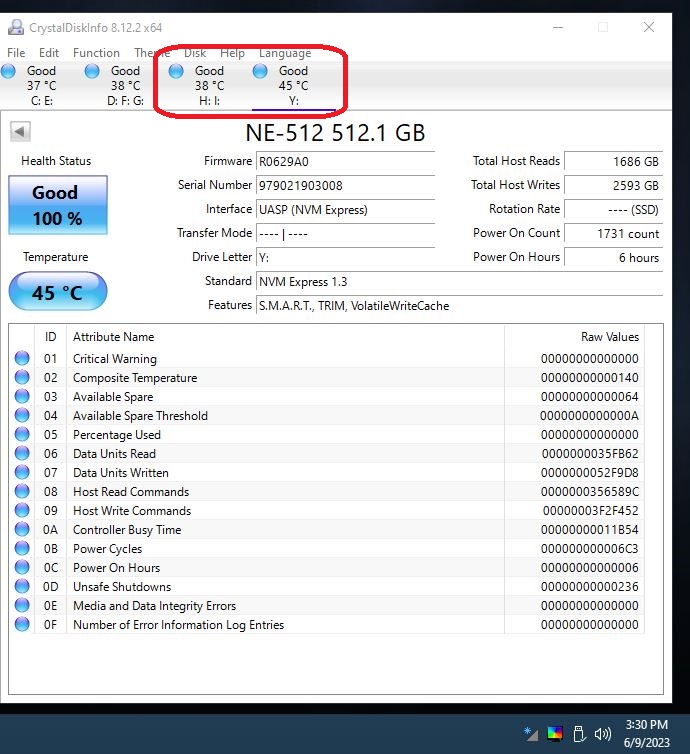Click the status dot for Composite Temperature
Image resolution: width=690 pixels, height=754 pixels.
click(22, 377)
